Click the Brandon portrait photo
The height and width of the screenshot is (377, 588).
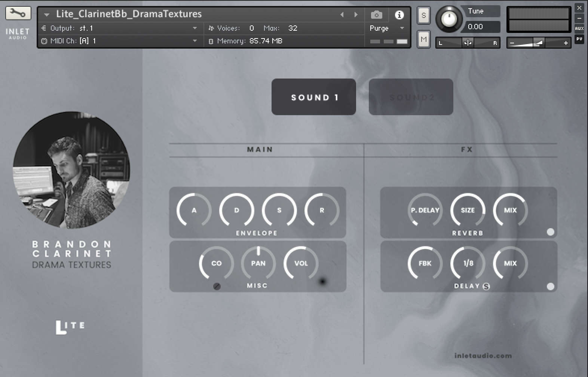point(71,169)
